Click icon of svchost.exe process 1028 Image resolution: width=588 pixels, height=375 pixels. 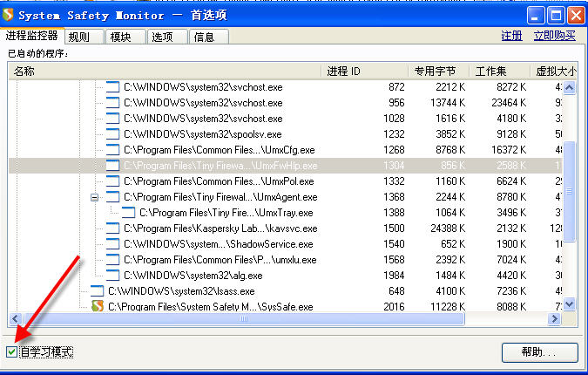112,119
